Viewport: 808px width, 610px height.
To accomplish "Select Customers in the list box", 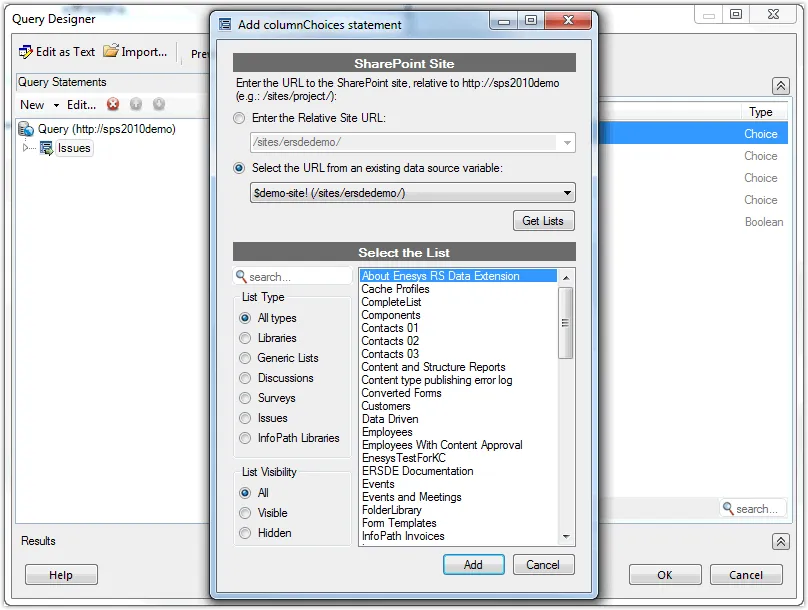I will tap(386, 406).
